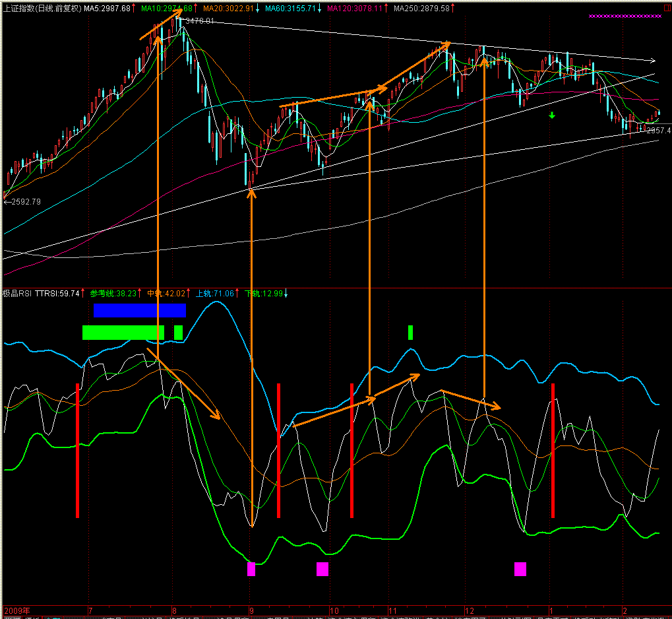This screenshot has width=672, height=619.
Task: Click the magenta signal square after month 12
Action: coord(520,569)
